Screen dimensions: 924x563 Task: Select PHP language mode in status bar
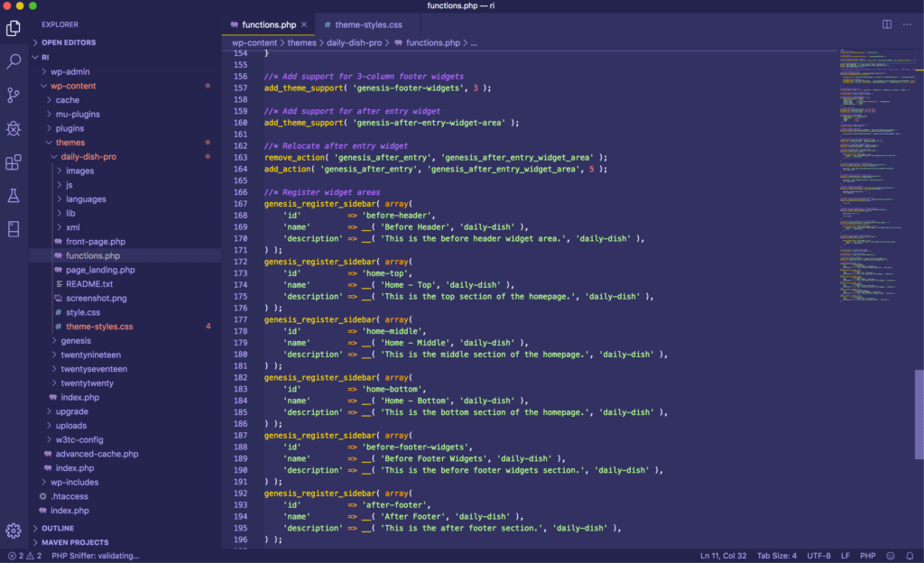pyautogui.click(x=867, y=556)
